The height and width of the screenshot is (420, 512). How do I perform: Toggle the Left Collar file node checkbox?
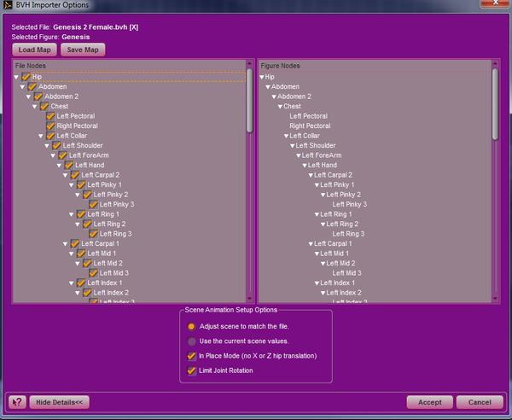50,136
